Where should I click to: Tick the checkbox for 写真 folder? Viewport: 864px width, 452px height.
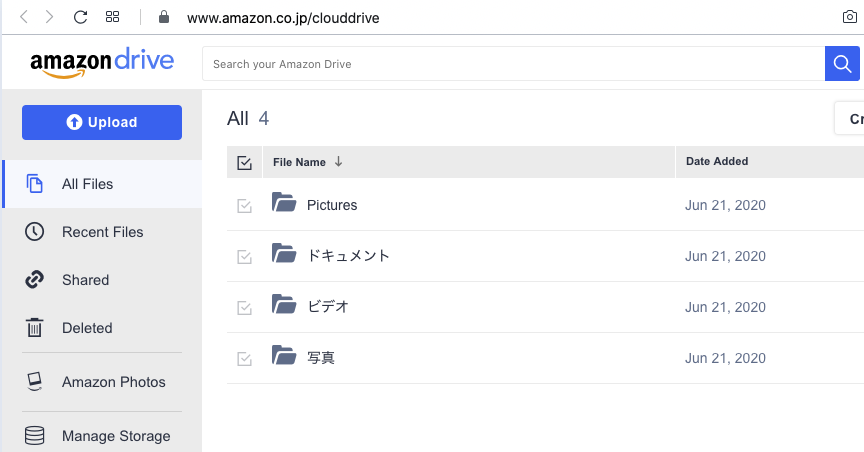(x=244, y=358)
